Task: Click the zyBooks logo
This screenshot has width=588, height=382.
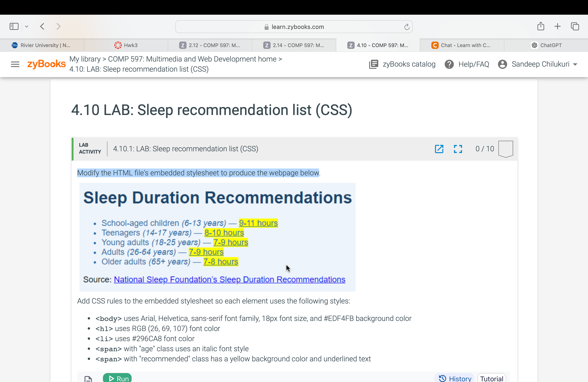Action: tap(46, 64)
